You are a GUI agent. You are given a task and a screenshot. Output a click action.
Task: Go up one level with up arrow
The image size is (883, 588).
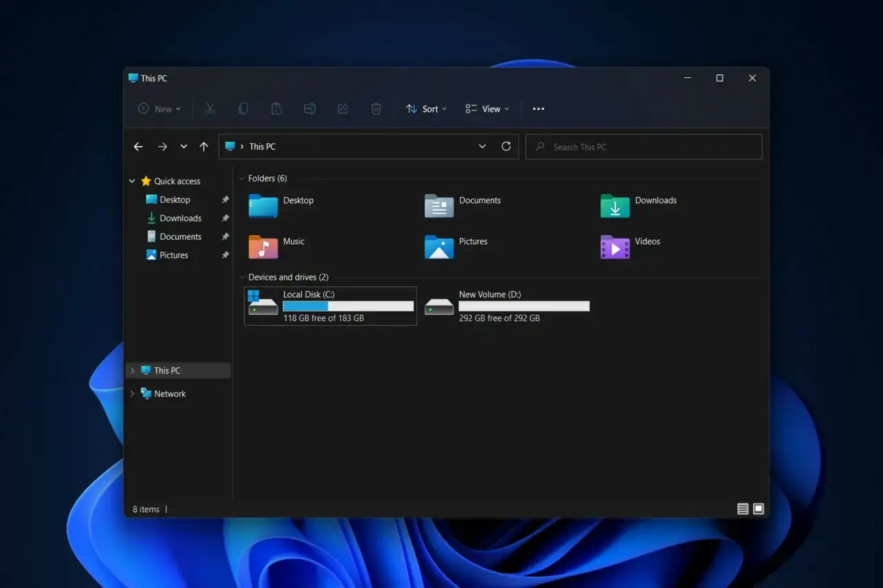point(204,147)
